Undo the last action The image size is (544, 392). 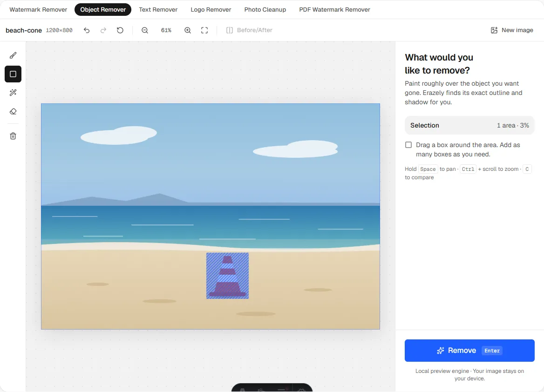tap(87, 30)
